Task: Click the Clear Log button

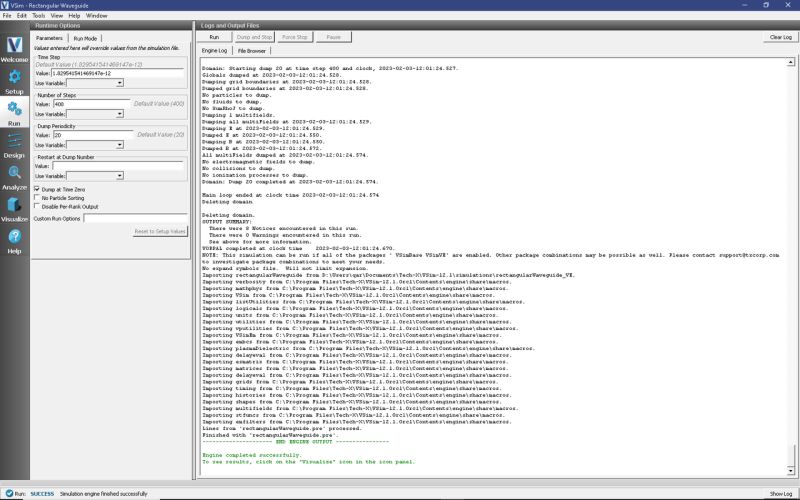Action: coord(781,37)
